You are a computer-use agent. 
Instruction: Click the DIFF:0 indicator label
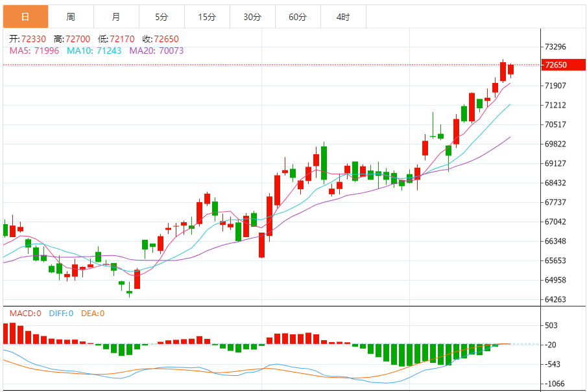[x=61, y=314]
